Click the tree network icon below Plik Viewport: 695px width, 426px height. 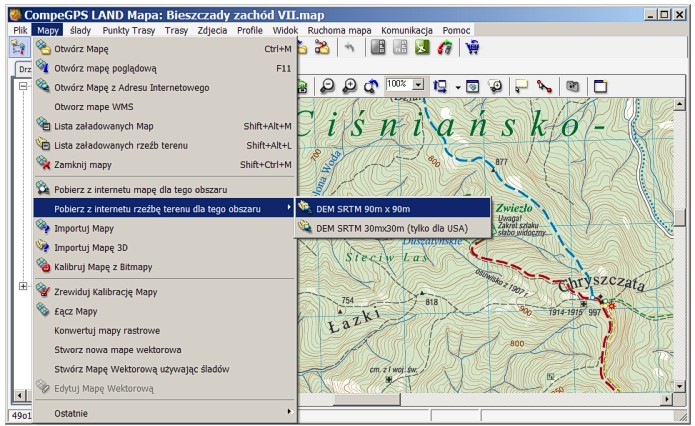tap(19, 47)
